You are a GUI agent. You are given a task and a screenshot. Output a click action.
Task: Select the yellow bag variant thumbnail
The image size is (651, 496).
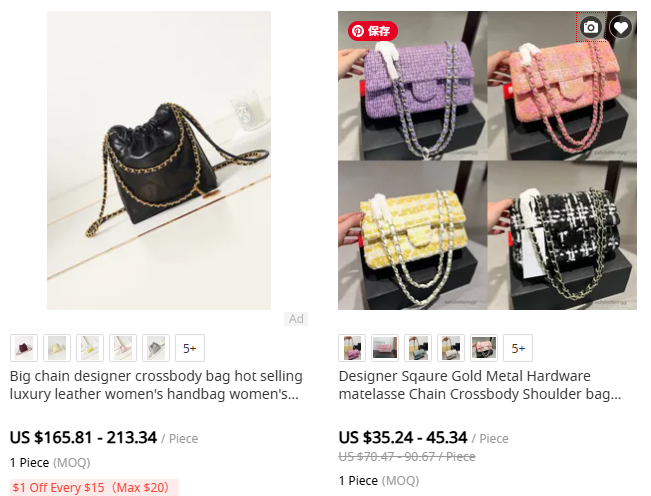click(90, 348)
